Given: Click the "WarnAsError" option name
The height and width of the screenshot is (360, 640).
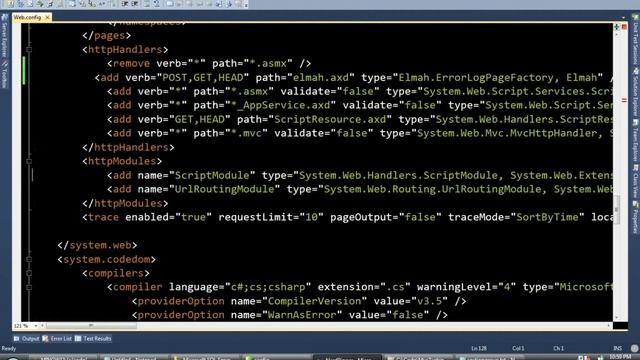Looking at the screenshot, I should 302,315.
